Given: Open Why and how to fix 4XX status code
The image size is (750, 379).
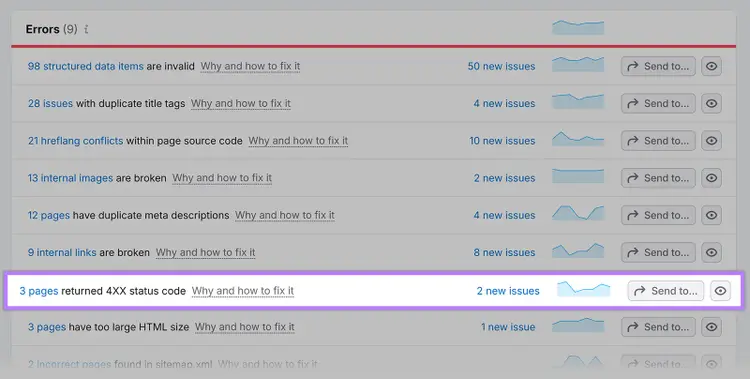Looking at the screenshot, I should tap(243, 291).
